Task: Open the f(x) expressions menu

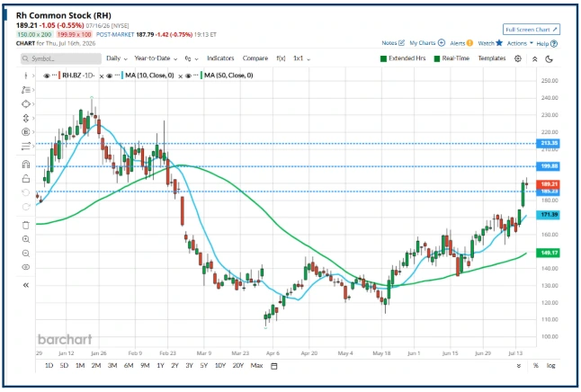Action: click(x=281, y=58)
